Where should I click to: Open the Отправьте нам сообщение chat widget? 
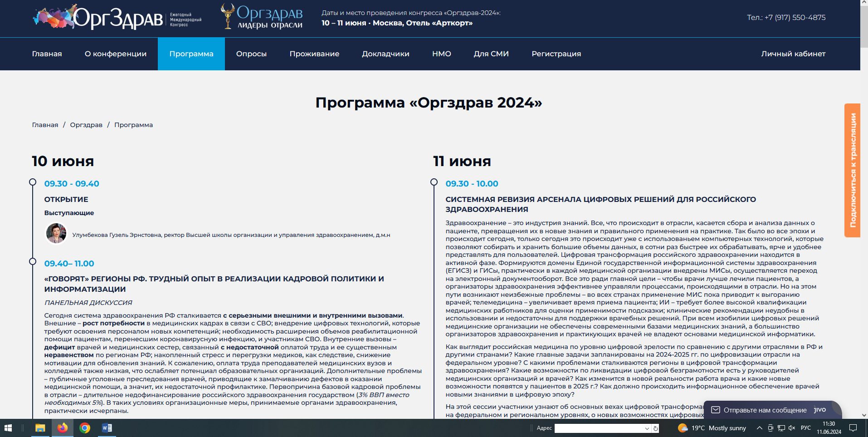click(772, 410)
